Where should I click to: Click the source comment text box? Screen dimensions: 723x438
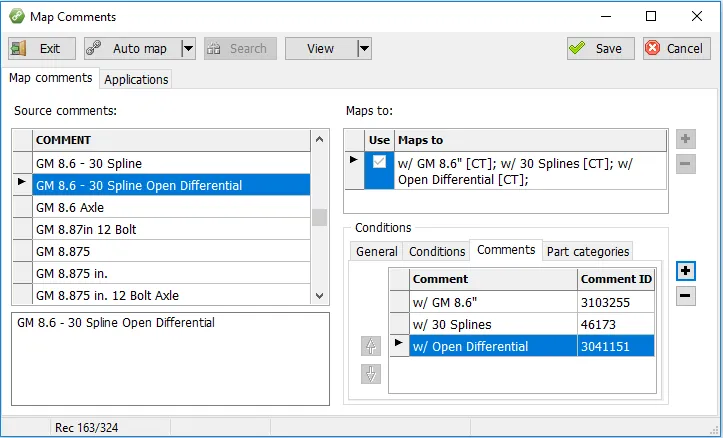coord(170,359)
